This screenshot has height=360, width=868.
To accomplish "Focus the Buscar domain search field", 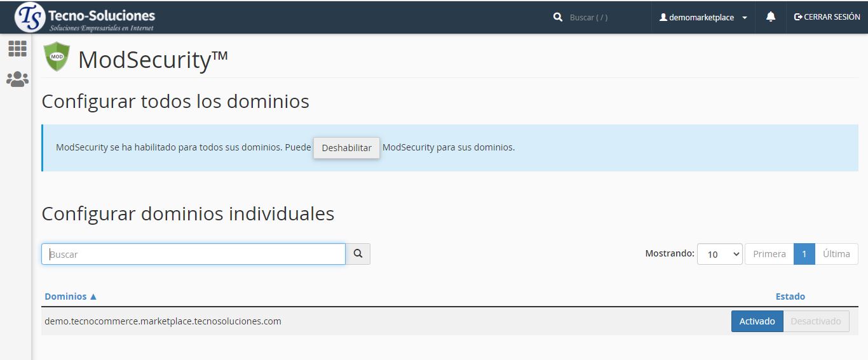I will [x=193, y=254].
